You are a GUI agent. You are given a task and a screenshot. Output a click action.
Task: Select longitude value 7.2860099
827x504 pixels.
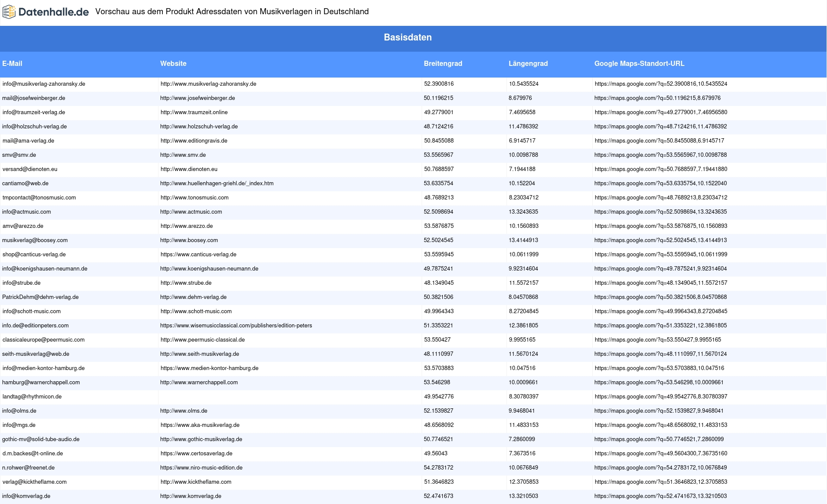point(522,439)
